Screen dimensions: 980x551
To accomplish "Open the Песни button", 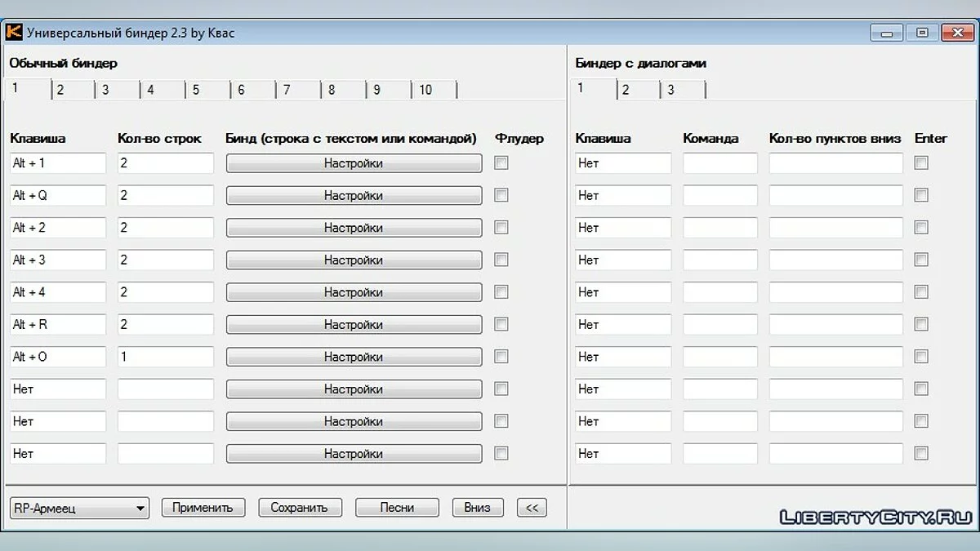I will (397, 508).
